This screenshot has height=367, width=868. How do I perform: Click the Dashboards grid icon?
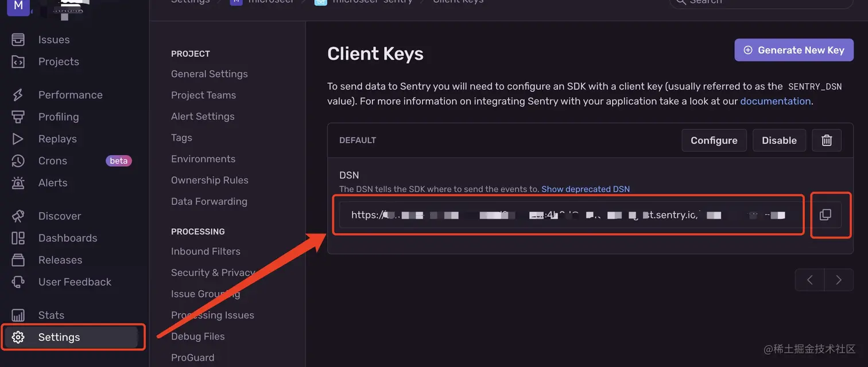pyautogui.click(x=18, y=238)
